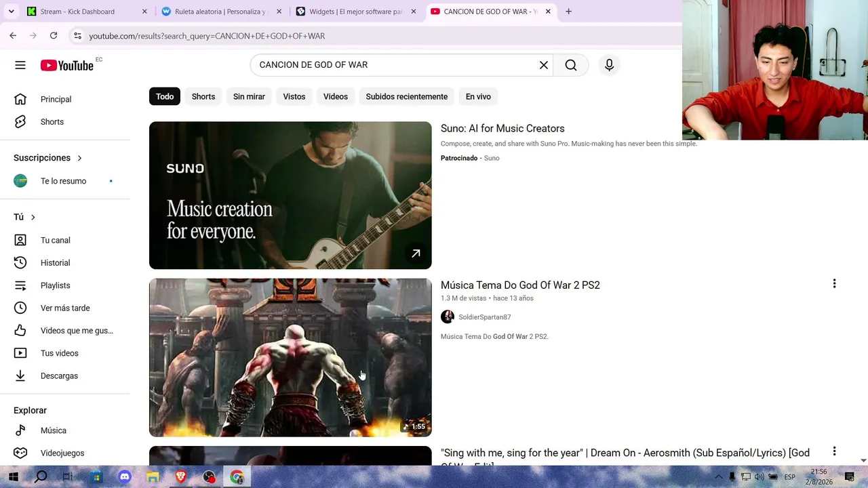Select the Subidos recientemente filter chip

(x=407, y=96)
